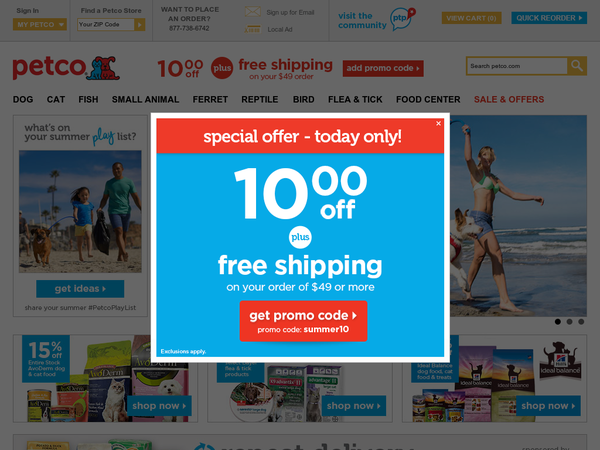
Task: Open the DOG menu
Action: [23, 99]
